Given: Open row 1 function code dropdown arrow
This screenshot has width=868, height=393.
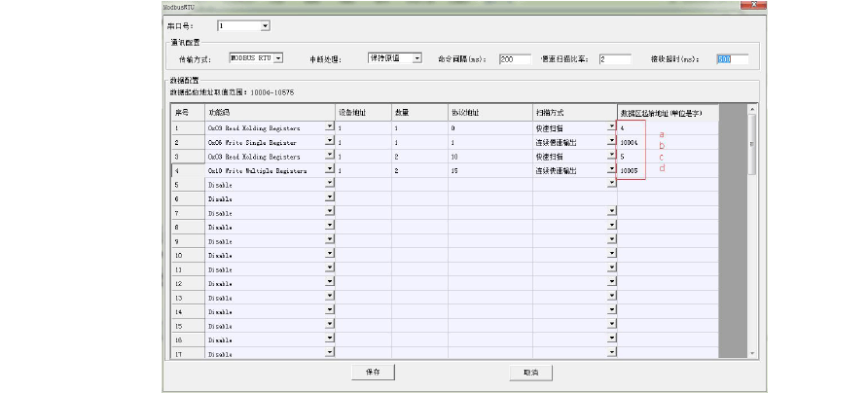Looking at the screenshot, I should (x=329, y=127).
